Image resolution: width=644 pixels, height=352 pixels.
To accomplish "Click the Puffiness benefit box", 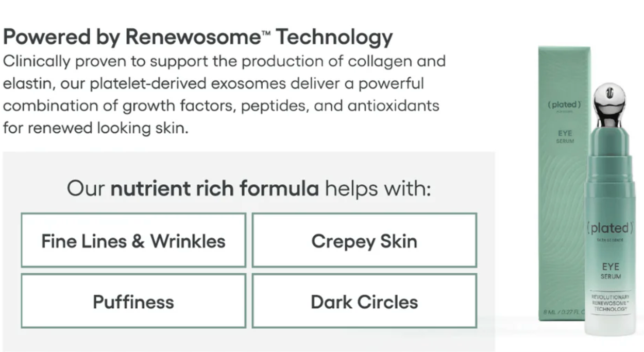I will point(133,302).
